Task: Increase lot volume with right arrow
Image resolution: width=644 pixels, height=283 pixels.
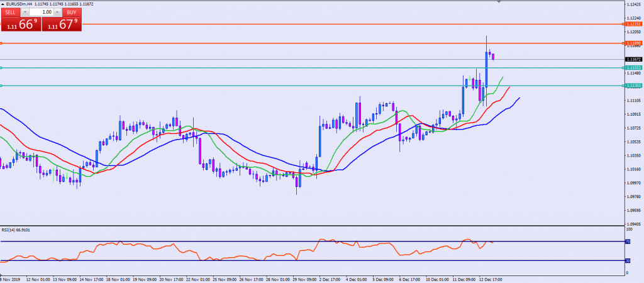Action: [x=58, y=12]
